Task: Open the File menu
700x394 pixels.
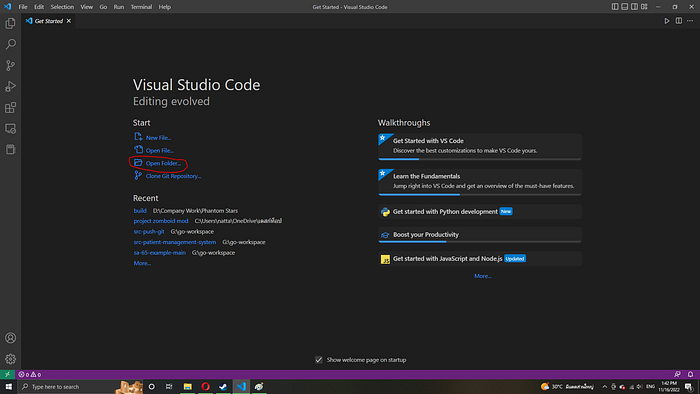Action: (23, 7)
